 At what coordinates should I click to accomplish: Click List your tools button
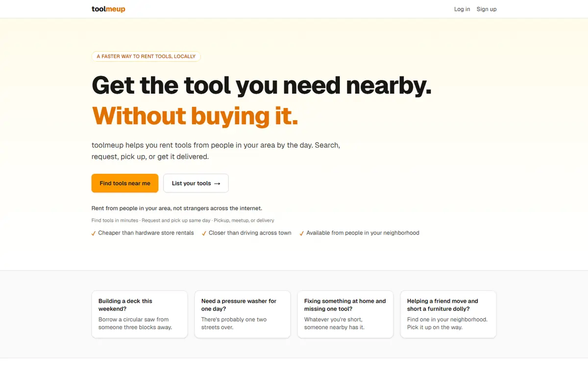(196, 183)
